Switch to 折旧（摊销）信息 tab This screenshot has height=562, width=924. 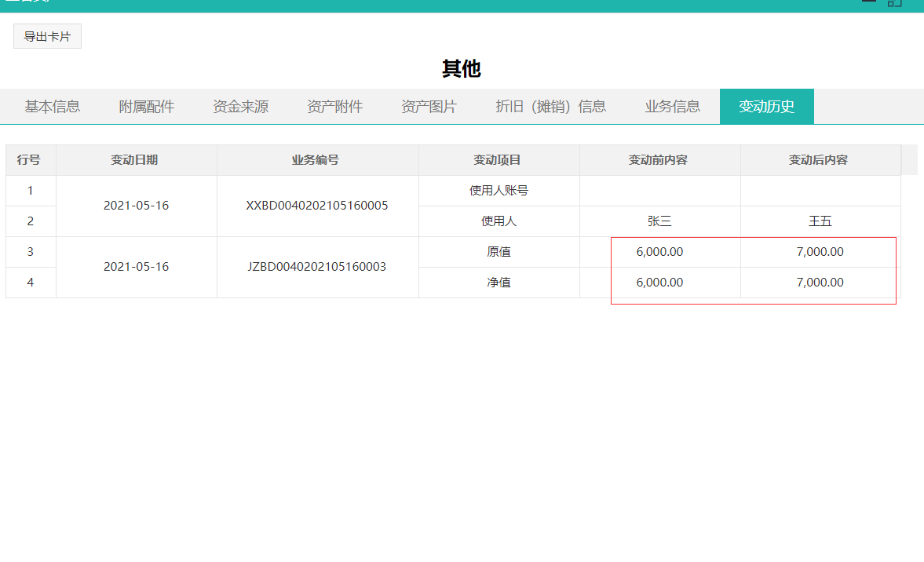pyautogui.click(x=551, y=107)
